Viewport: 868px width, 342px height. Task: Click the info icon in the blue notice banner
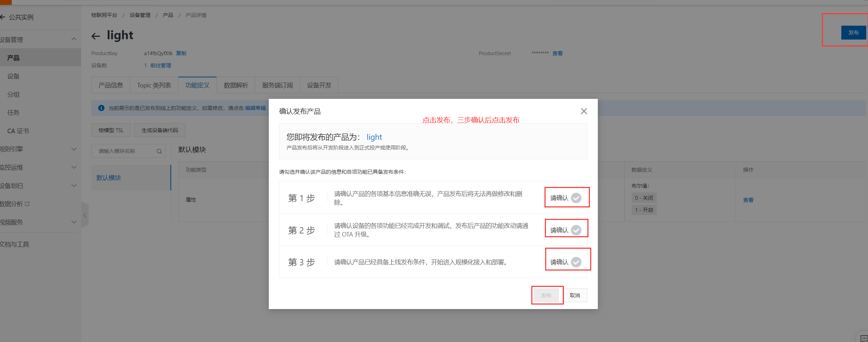tap(101, 108)
